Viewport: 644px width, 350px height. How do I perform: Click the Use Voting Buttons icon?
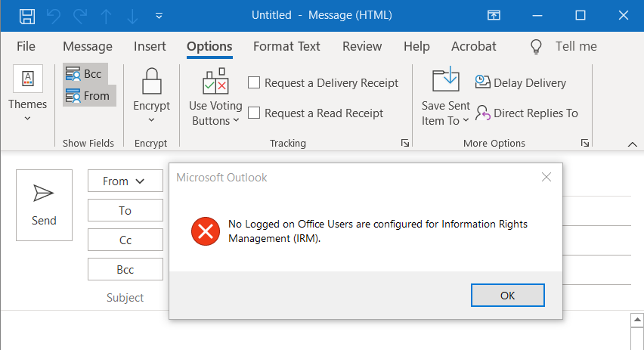[x=215, y=82]
